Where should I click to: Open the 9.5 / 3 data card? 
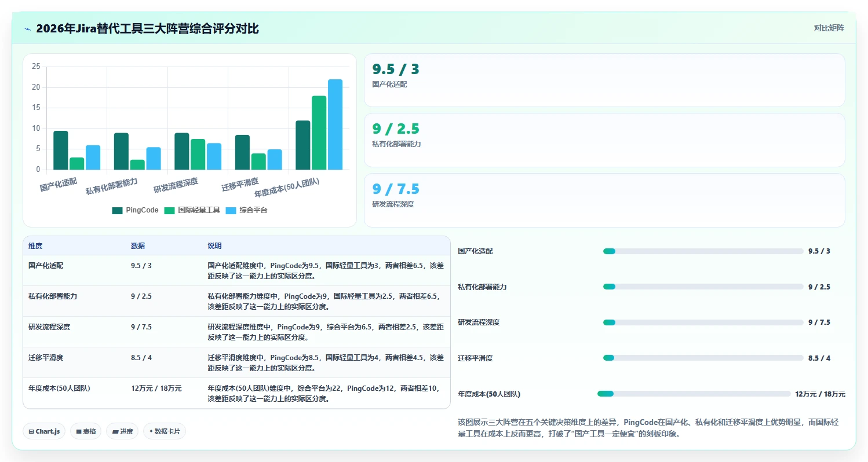point(604,80)
